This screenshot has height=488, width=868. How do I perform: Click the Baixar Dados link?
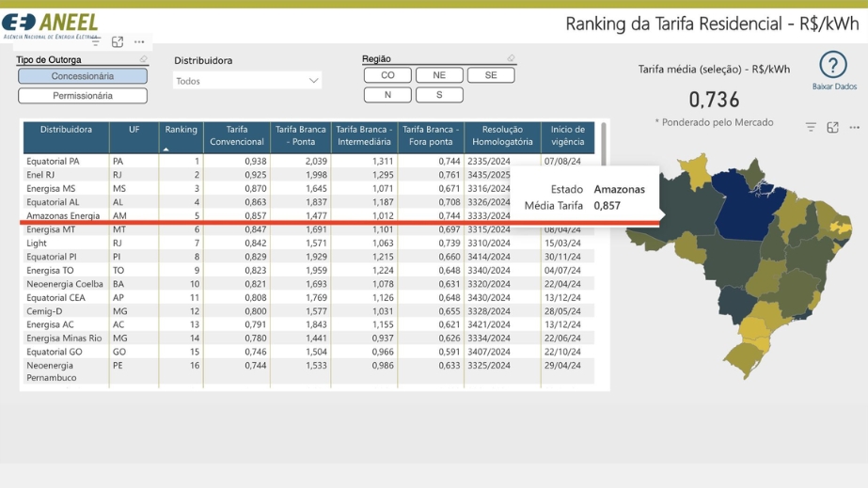point(834,87)
